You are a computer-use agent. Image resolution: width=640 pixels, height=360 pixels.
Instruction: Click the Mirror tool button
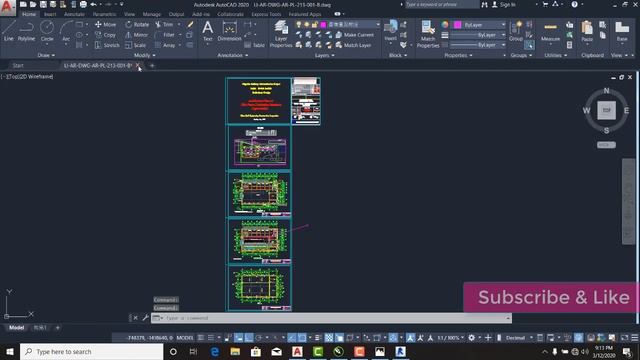(136, 35)
